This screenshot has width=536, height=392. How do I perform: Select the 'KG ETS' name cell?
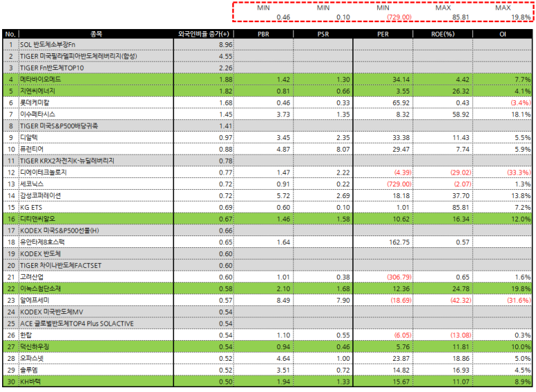96,207
